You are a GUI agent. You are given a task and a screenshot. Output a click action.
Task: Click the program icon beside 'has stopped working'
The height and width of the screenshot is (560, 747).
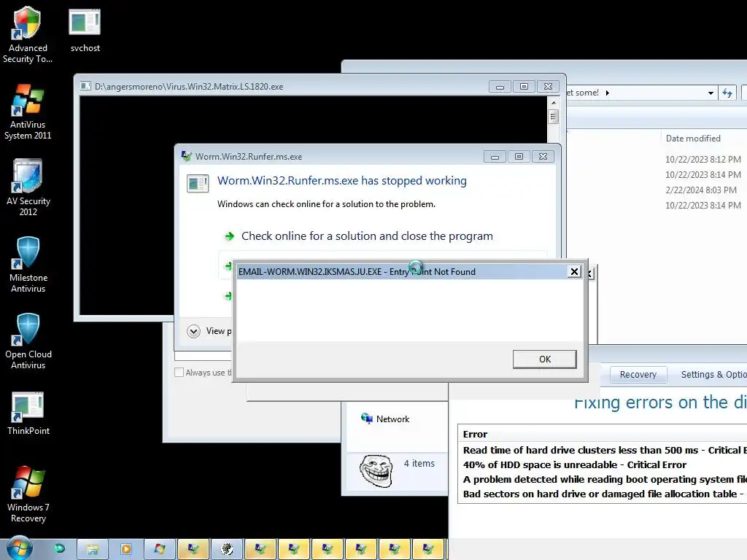click(x=198, y=183)
